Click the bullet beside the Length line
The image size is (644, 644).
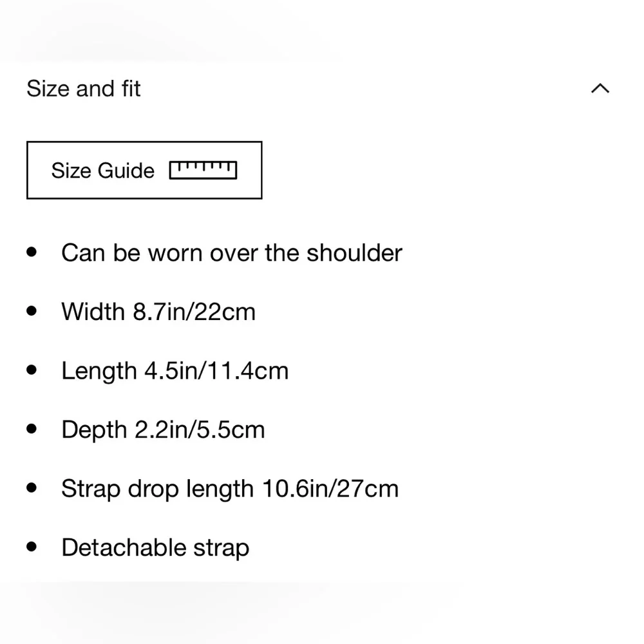(32, 370)
